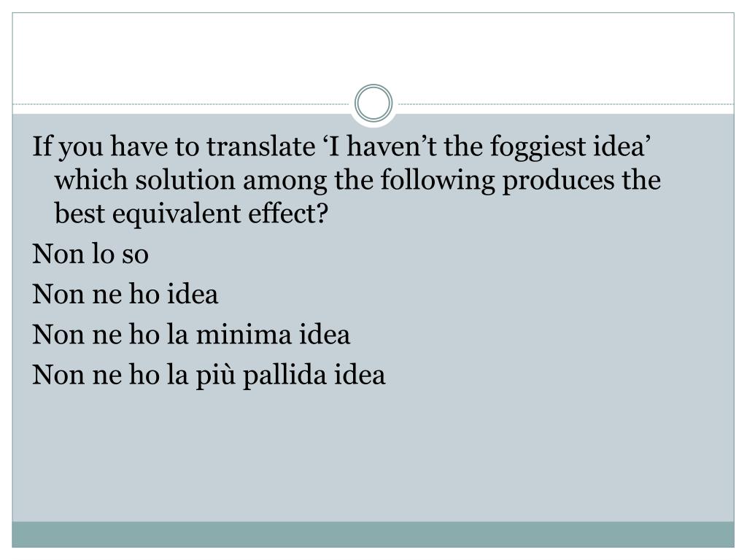Select the answer 'Non lo so'
Image resolution: width=747 pixels, height=560 pixels.
(x=90, y=254)
